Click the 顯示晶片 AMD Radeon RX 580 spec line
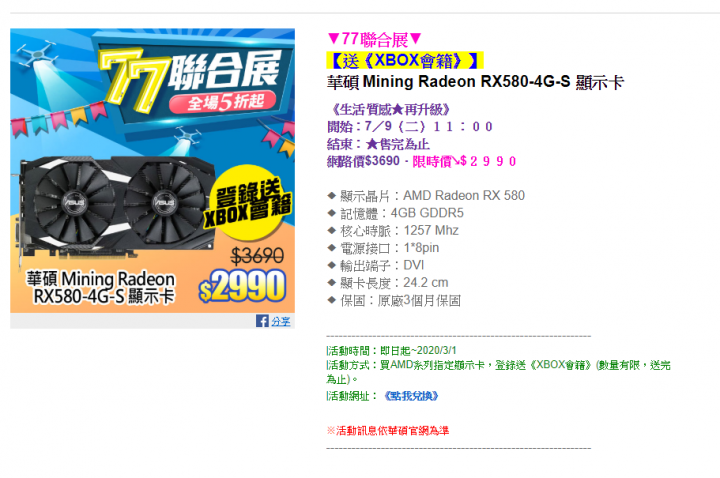The width and height of the screenshot is (720, 478). pyautogui.click(x=426, y=196)
